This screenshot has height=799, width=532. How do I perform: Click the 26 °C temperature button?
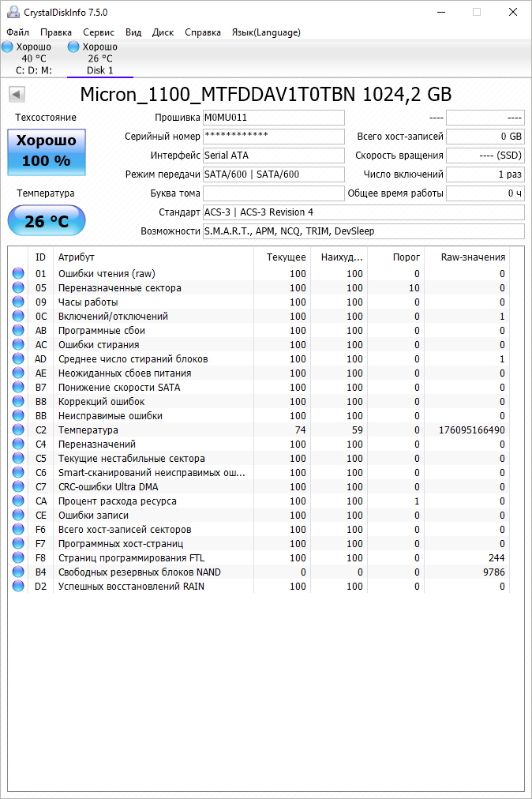(47, 220)
